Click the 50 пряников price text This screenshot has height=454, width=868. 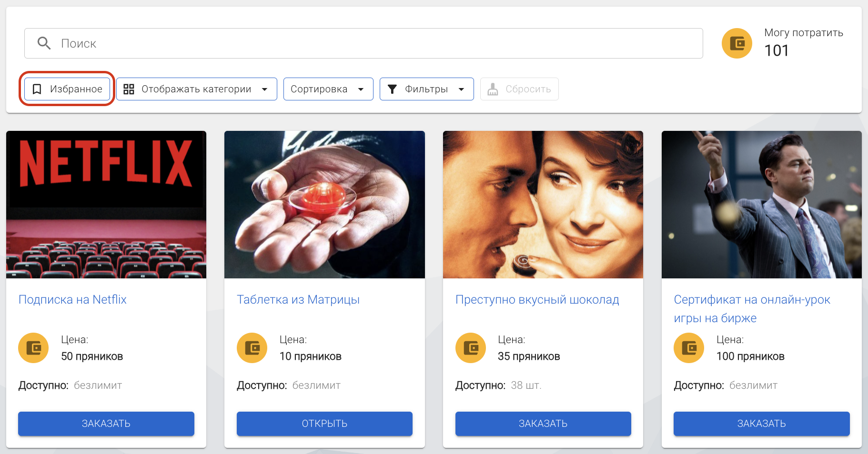click(92, 356)
